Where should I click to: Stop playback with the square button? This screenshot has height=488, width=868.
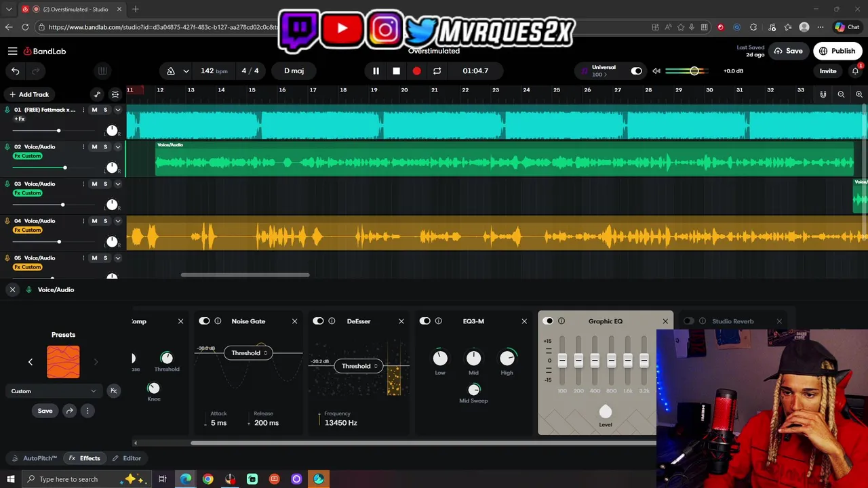click(x=396, y=70)
